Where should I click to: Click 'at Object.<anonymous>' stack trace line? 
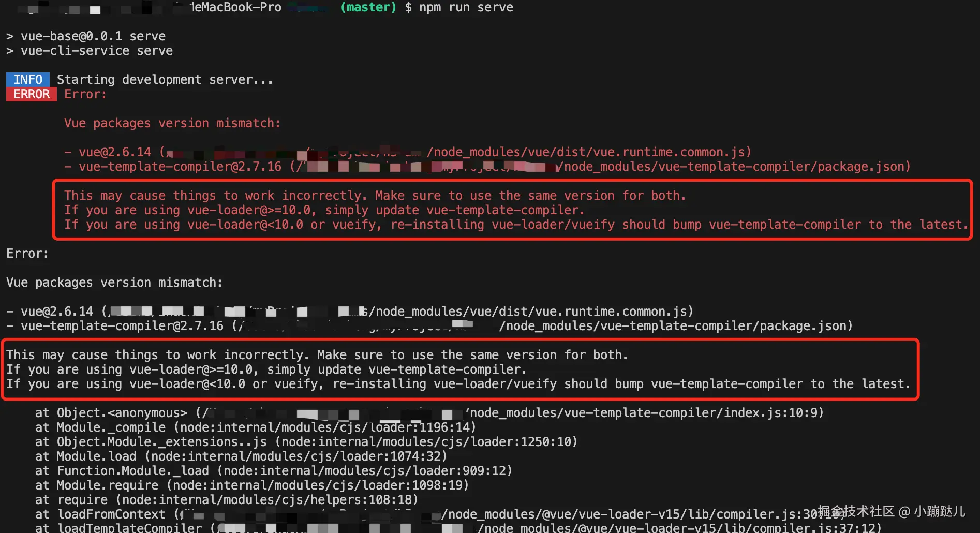[x=429, y=413]
